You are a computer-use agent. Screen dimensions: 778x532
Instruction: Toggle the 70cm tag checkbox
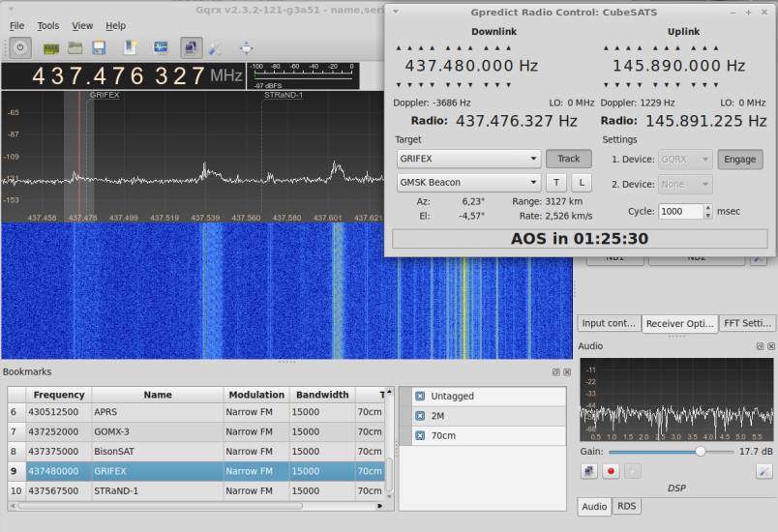click(x=420, y=435)
